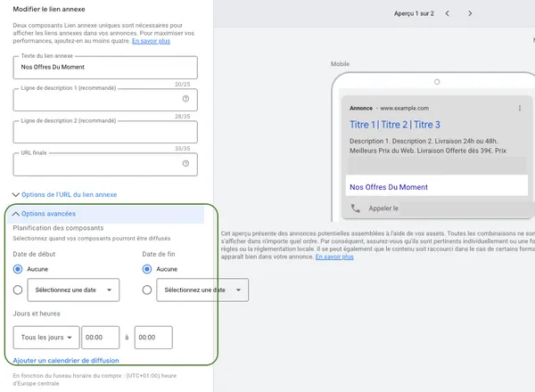Open 'Tous les jours' day dropdown
Image resolution: width=535 pixels, height=392 pixels.
tap(46, 338)
